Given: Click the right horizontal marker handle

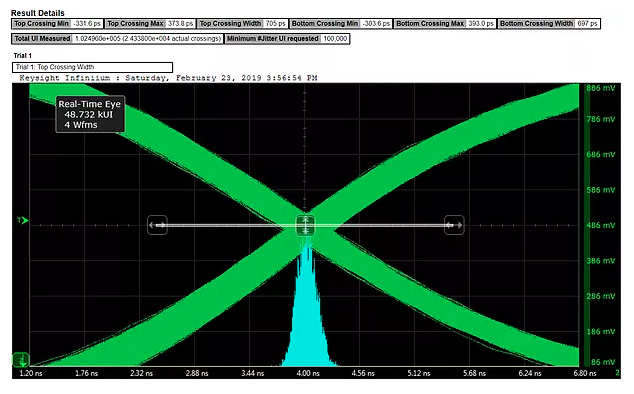Looking at the screenshot, I should pos(454,225).
